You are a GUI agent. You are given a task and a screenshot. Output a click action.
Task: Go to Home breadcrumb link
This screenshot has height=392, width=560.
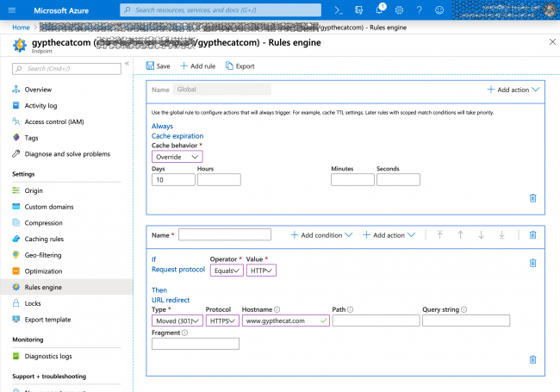(21, 28)
